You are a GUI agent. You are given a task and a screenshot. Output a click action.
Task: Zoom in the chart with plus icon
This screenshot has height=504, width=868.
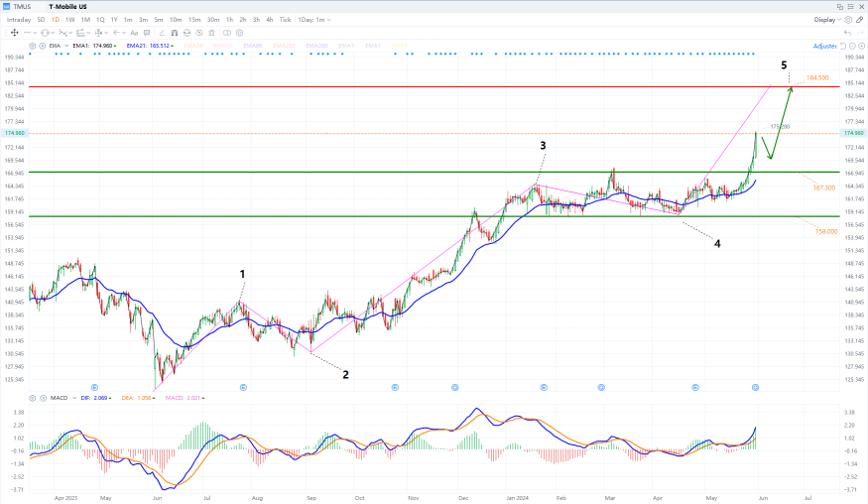(x=862, y=46)
